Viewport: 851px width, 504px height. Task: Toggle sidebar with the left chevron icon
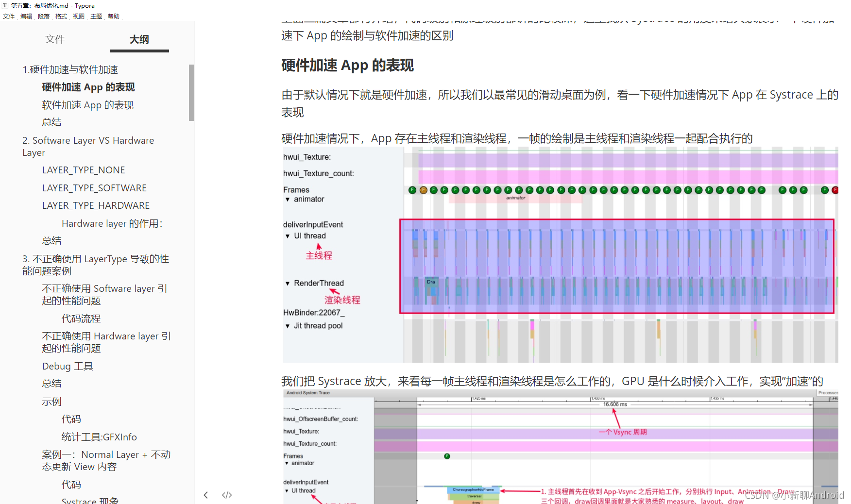click(x=206, y=495)
